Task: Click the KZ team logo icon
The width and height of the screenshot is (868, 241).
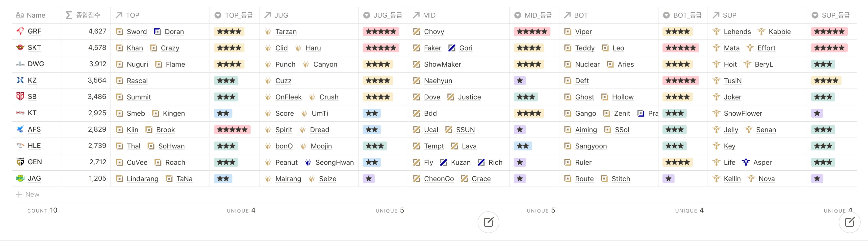Action: coord(20,80)
